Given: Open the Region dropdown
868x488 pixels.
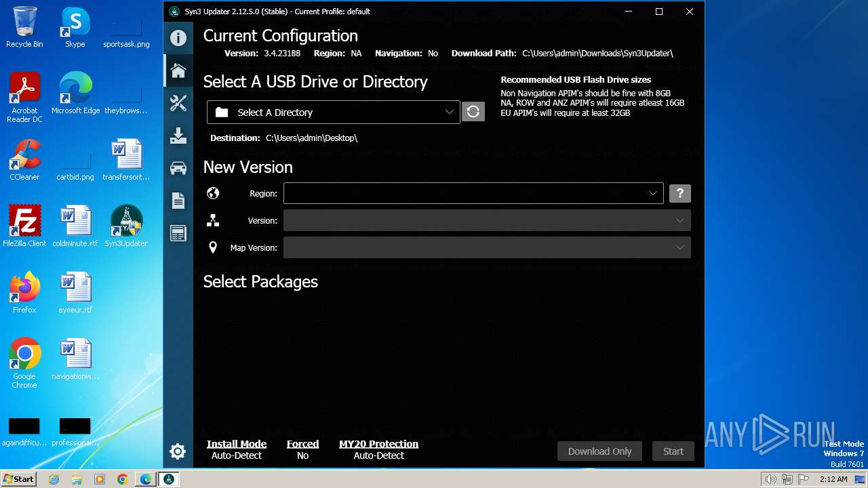Looking at the screenshot, I should point(473,193).
